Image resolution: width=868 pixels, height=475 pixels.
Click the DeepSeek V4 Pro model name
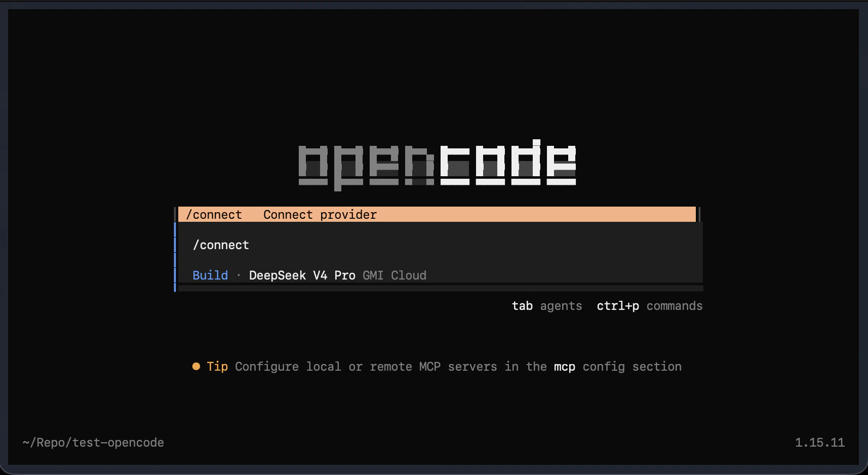click(302, 275)
